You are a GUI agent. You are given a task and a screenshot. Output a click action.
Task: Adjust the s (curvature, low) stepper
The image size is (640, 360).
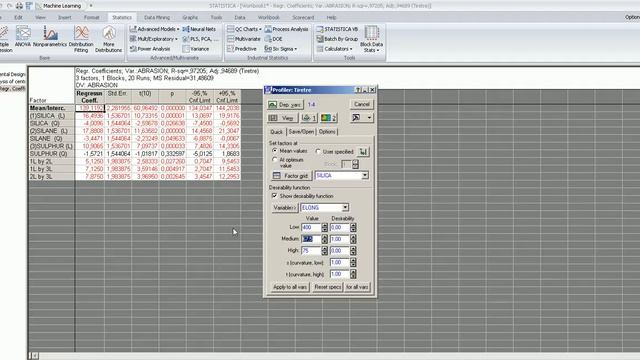coord(353,262)
